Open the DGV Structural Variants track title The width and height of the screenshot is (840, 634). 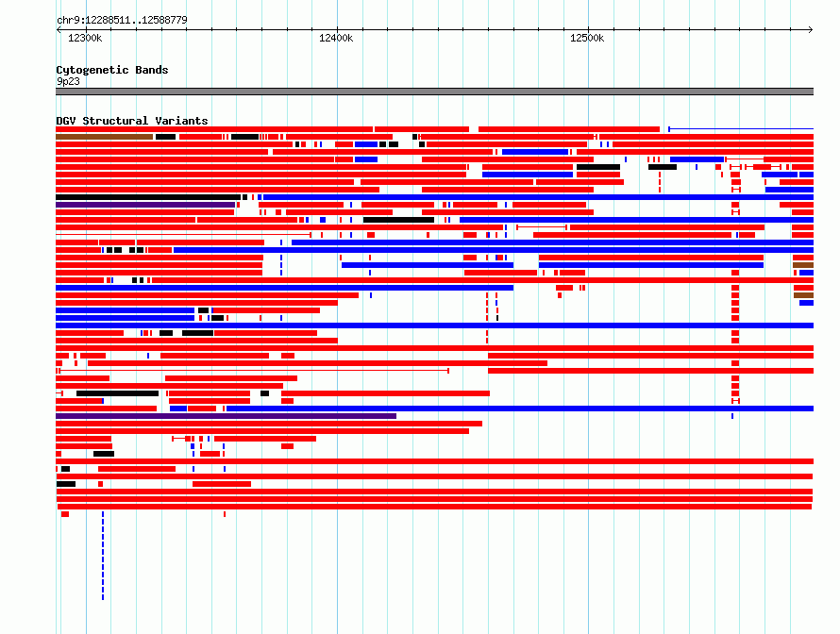click(x=132, y=121)
